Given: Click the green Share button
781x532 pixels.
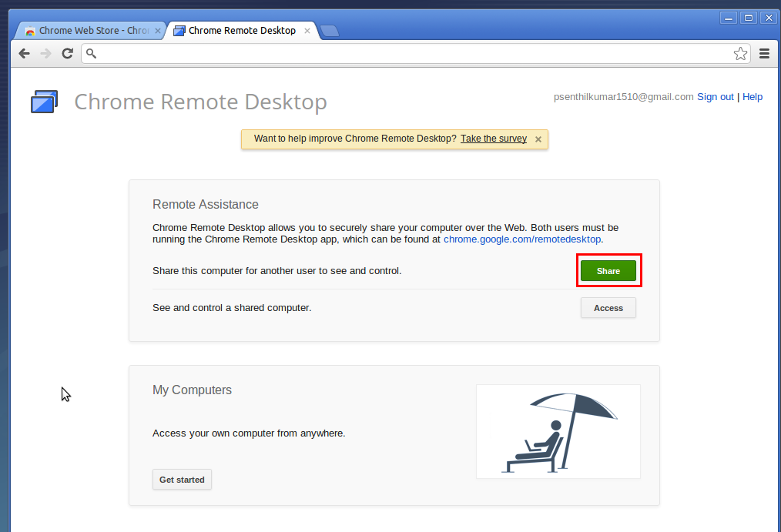Looking at the screenshot, I should click(608, 271).
